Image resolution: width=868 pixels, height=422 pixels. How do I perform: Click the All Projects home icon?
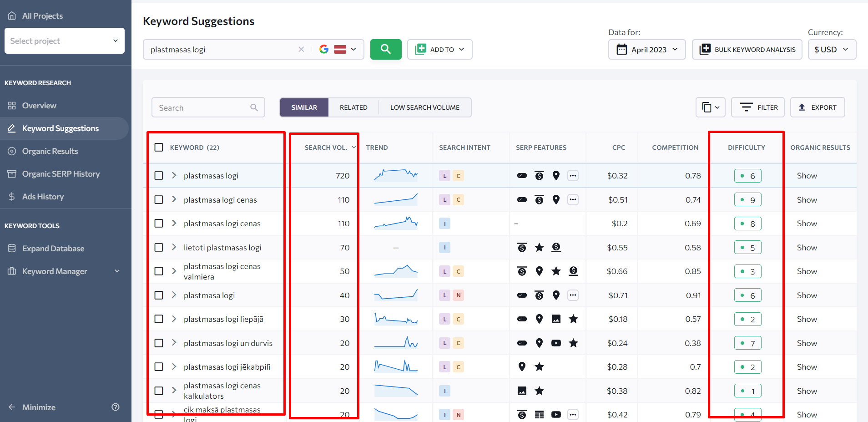coord(12,16)
